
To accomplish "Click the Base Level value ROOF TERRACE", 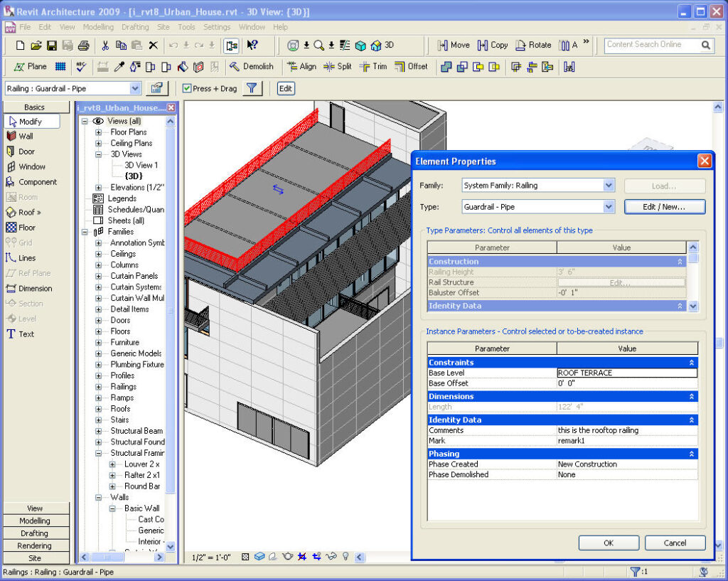I will tap(627, 373).
